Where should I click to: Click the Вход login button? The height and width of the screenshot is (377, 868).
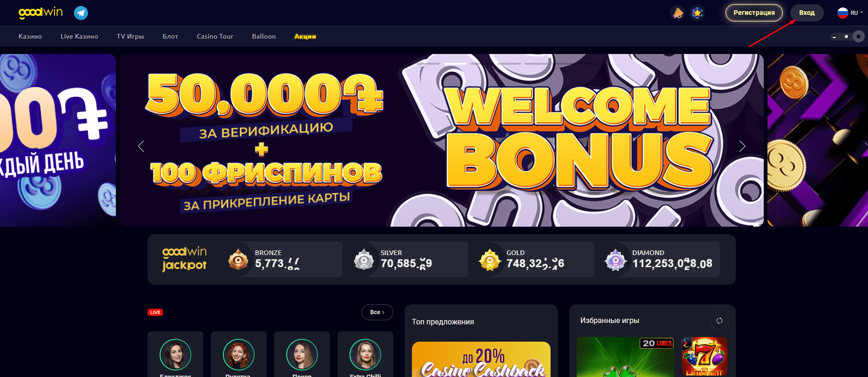pos(807,13)
